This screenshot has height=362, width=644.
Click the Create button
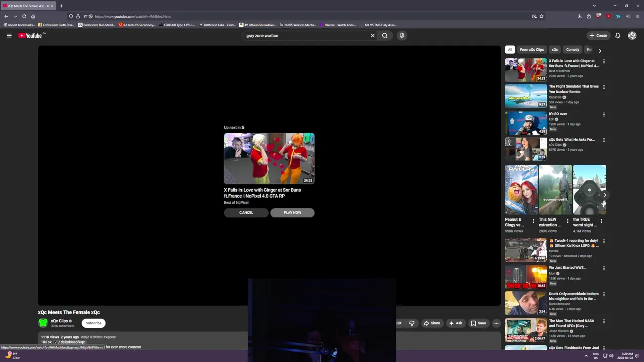(x=598, y=35)
